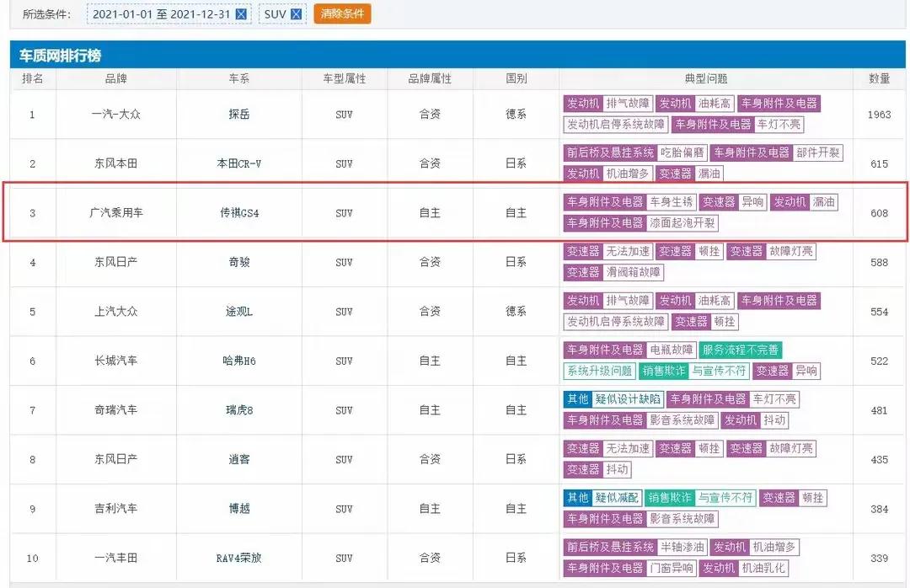This screenshot has height=588, width=910.
Task: Click the 国别 column header
Action: [x=516, y=78]
